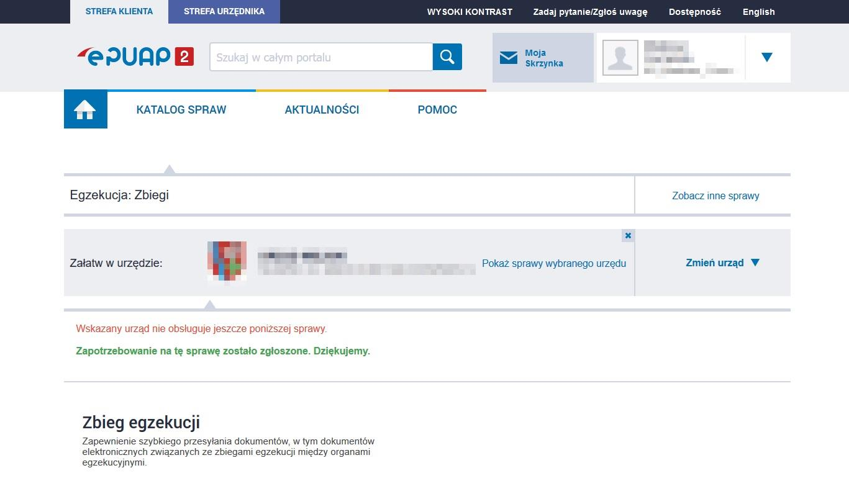The width and height of the screenshot is (849, 504).
Task: Open the Dostępność link
Action: 695,12
